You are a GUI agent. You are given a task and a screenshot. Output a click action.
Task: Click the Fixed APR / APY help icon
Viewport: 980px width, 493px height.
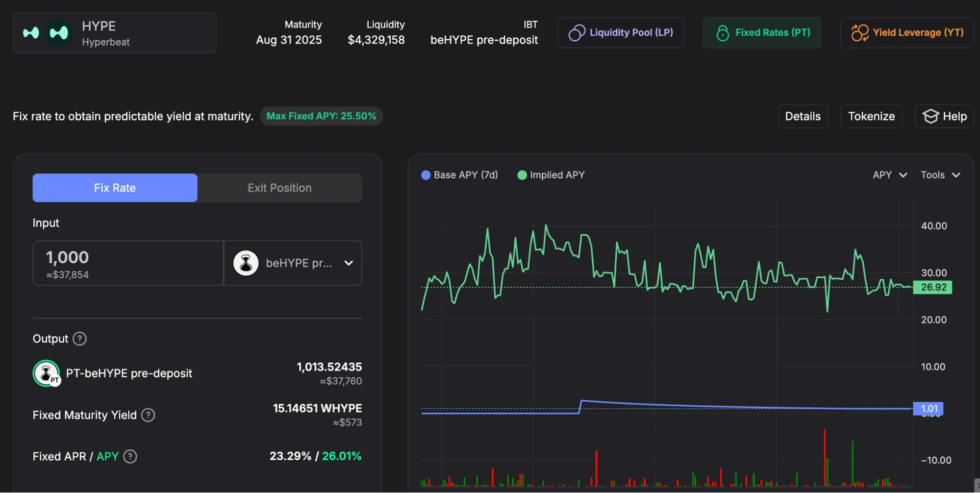coord(130,456)
